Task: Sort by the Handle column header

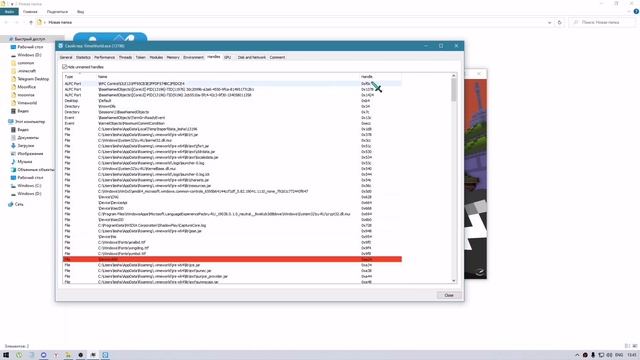Action: (380, 77)
